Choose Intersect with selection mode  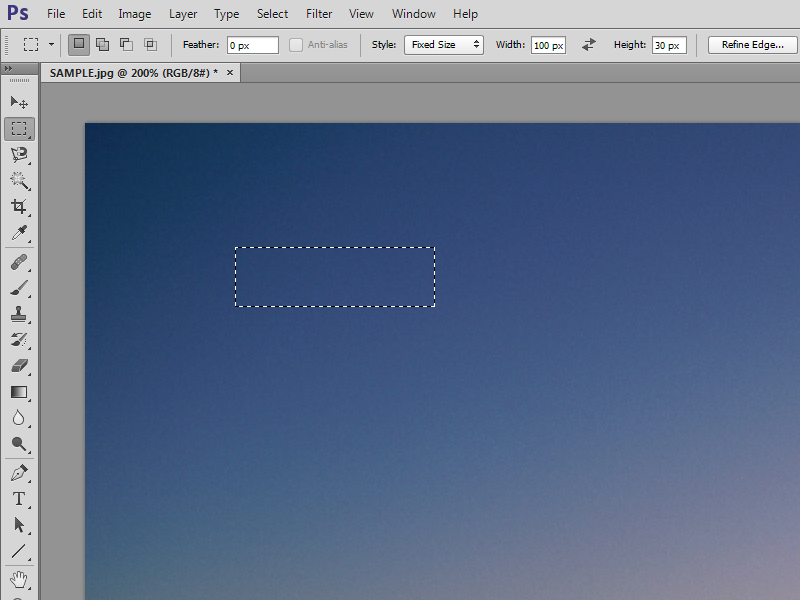pyautogui.click(x=150, y=45)
